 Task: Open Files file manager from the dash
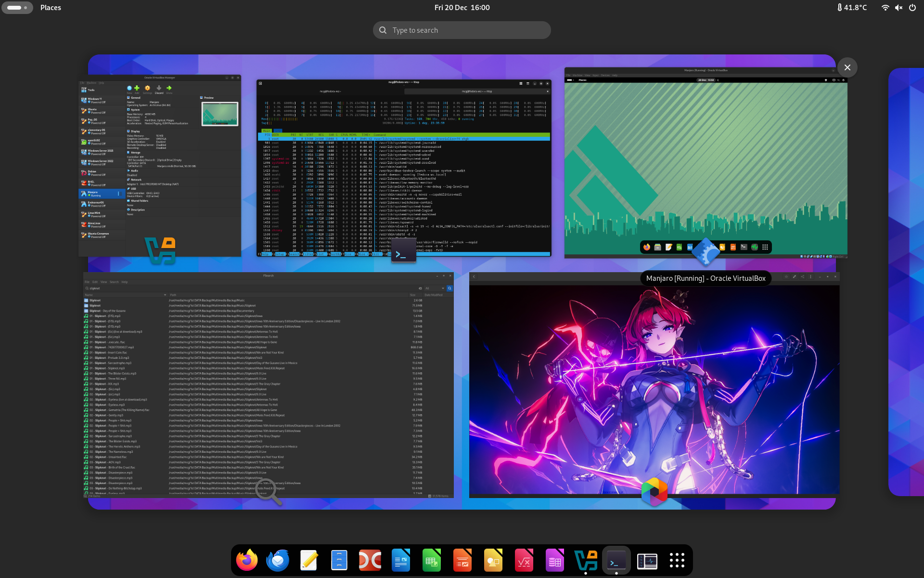339,560
